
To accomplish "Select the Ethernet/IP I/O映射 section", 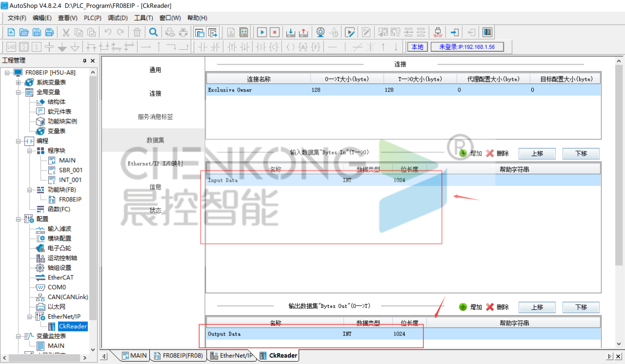I will tap(155, 164).
